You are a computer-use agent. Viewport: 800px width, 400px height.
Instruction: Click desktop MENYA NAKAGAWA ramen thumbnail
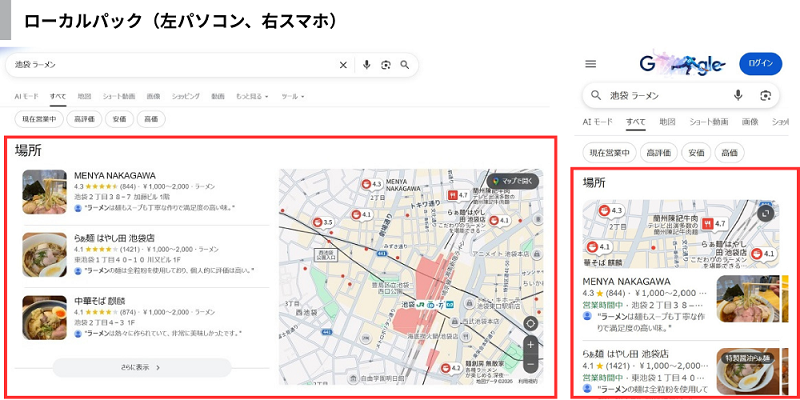(44, 192)
